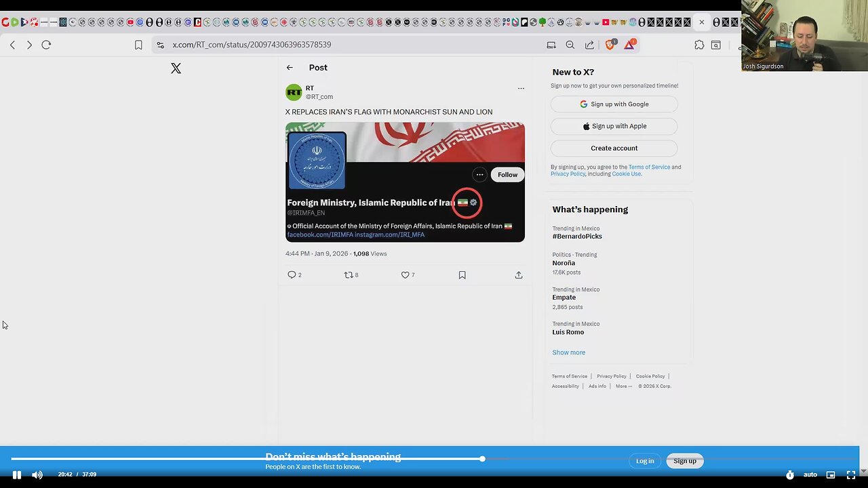
Task: Follow the Foreign Ministry account in image
Action: tap(507, 175)
